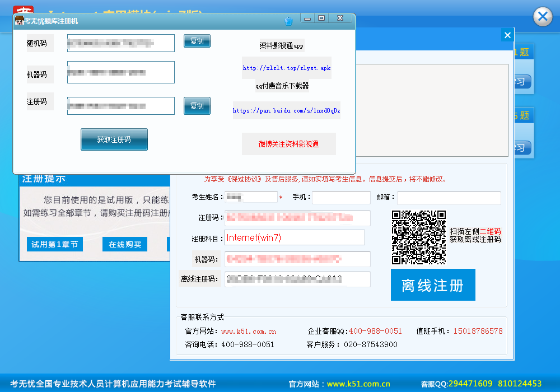This screenshot has width=560, height=392.
Task: Click the blue shirt icon beside minimize button
Action: point(289,20)
